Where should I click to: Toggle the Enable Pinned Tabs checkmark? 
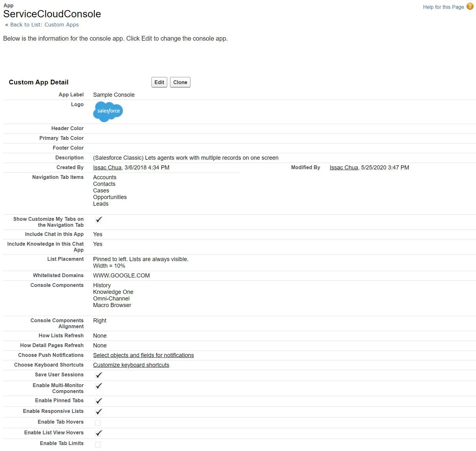98,401
